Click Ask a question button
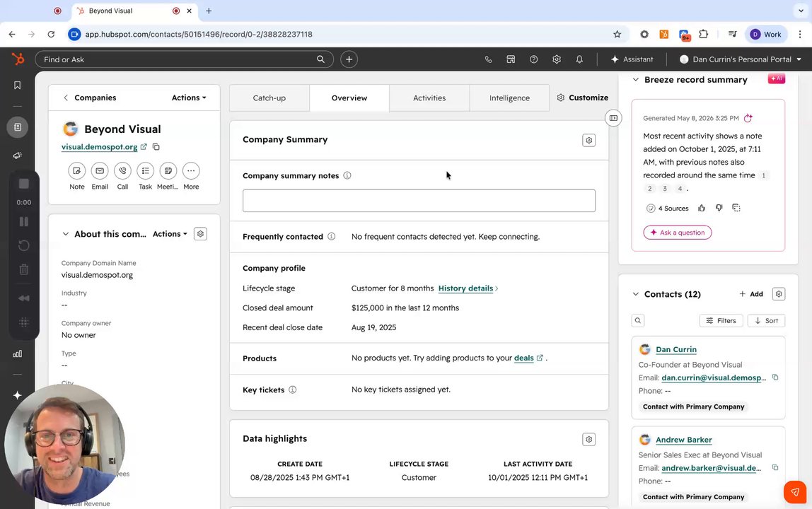Image resolution: width=812 pixels, height=509 pixels. tap(678, 233)
